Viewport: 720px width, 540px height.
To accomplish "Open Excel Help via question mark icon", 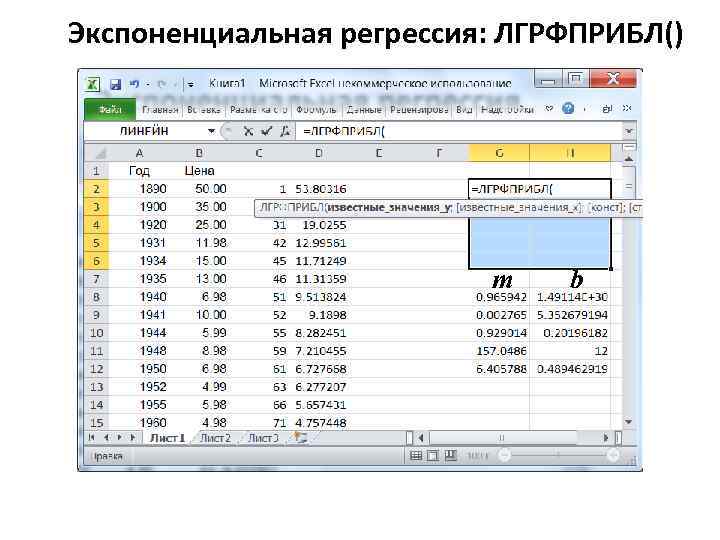I will 568,109.
